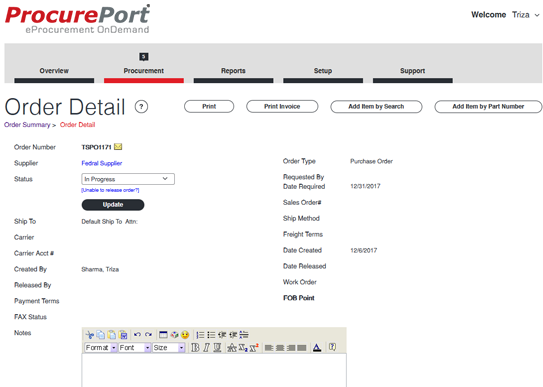Center align notes text
The image size is (543, 387).
[x=280, y=348]
